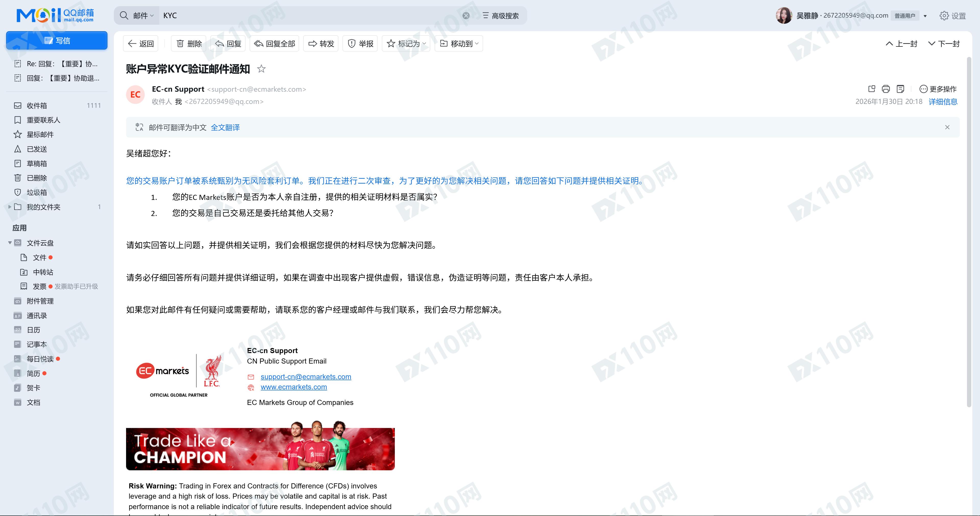Delete this email with 删除
This screenshot has height=516, width=980.
coord(189,43)
